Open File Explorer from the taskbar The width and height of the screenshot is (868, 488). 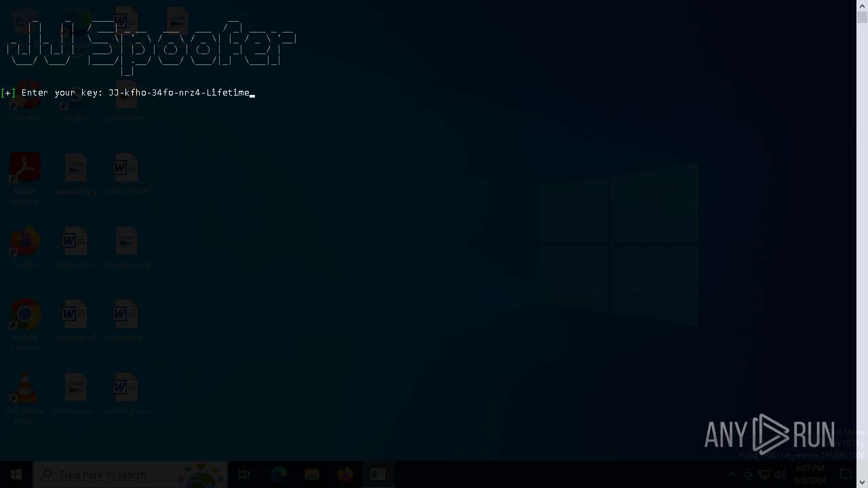click(x=312, y=474)
